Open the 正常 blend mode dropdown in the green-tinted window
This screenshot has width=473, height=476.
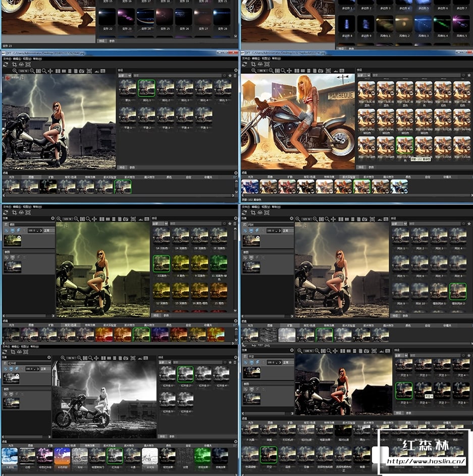(48, 231)
